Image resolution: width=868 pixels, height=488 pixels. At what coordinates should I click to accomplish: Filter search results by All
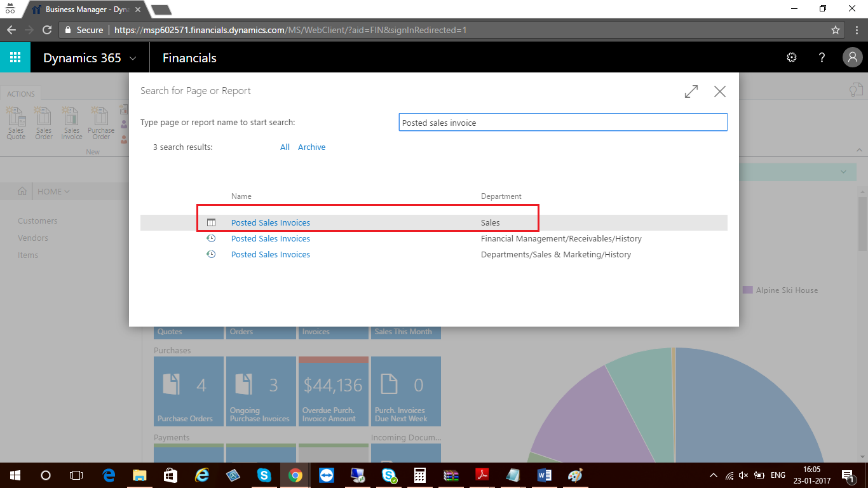[285, 147]
